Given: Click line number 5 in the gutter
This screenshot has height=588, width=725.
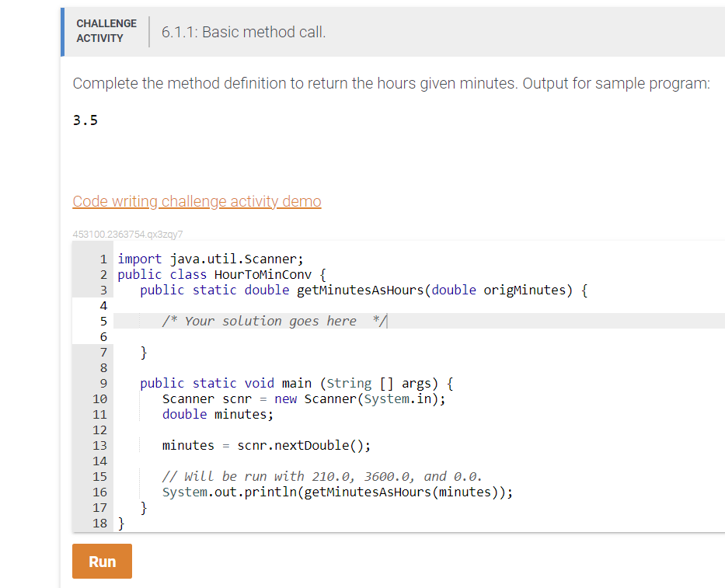Looking at the screenshot, I should (103, 321).
